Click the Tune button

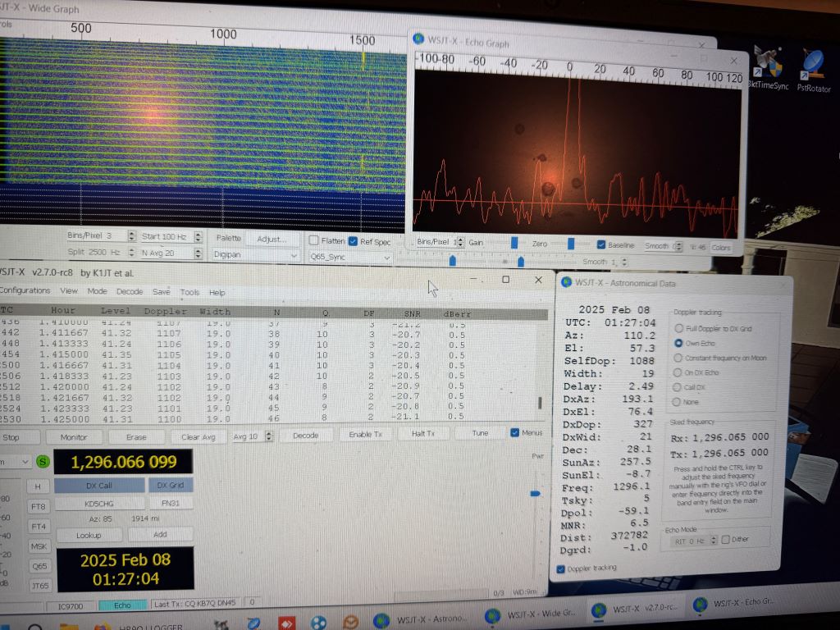[480, 433]
